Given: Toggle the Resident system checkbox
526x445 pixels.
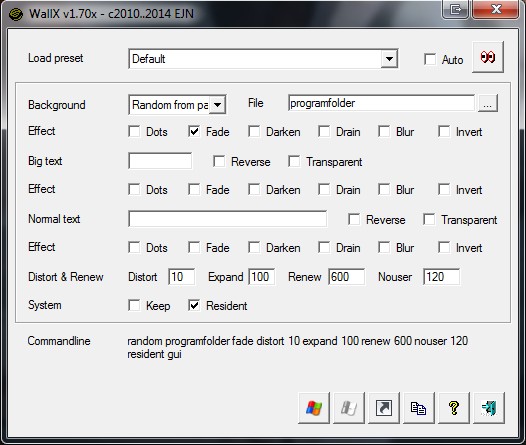Looking at the screenshot, I should pyautogui.click(x=194, y=305).
